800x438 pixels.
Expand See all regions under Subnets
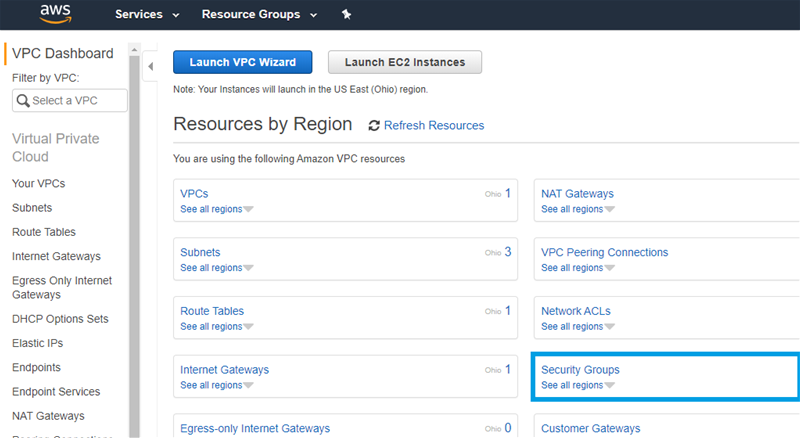coord(217,268)
